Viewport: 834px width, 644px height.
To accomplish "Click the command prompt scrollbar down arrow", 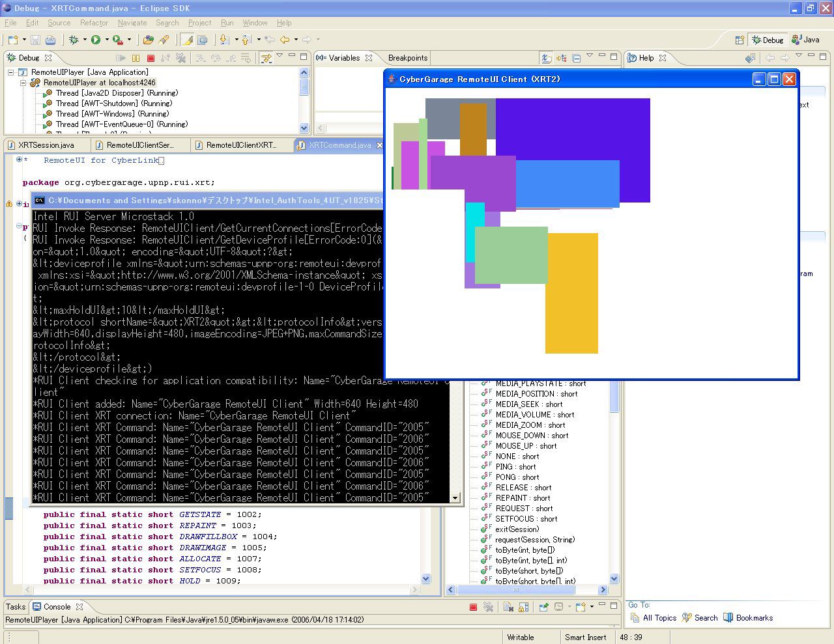I will click(x=455, y=497).
